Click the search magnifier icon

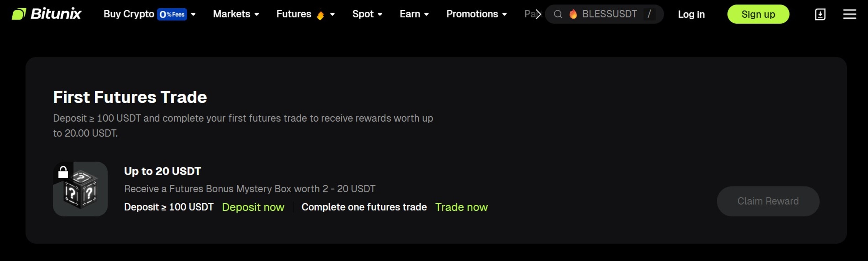coord(558,14)
